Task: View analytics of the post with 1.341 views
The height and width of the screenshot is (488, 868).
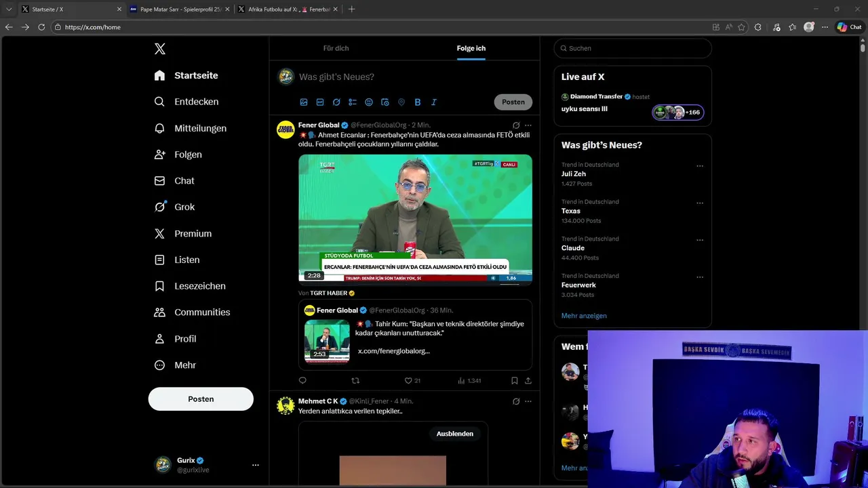Action: click(469, 381)
